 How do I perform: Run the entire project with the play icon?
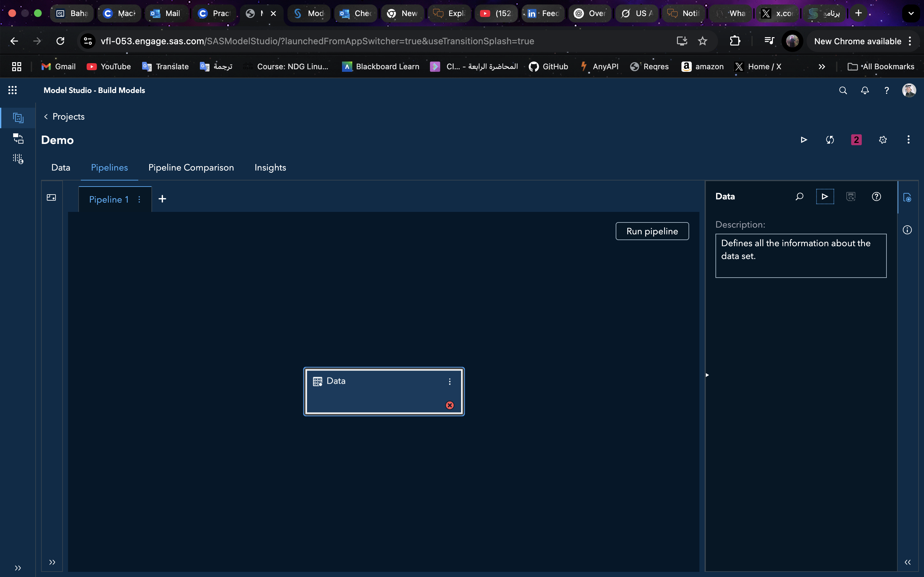click(804, 140)
